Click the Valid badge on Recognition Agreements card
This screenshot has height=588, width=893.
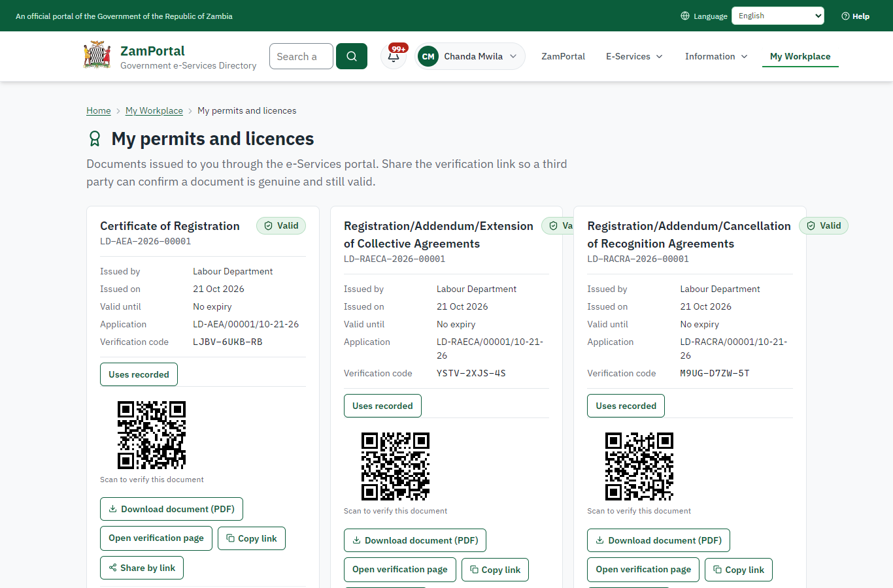click(824, 226)
